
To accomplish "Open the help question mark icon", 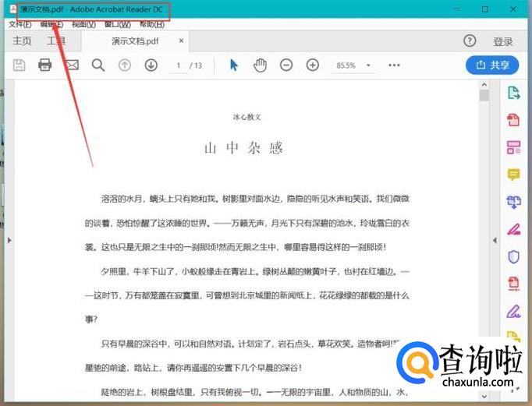I will (470, 41).
